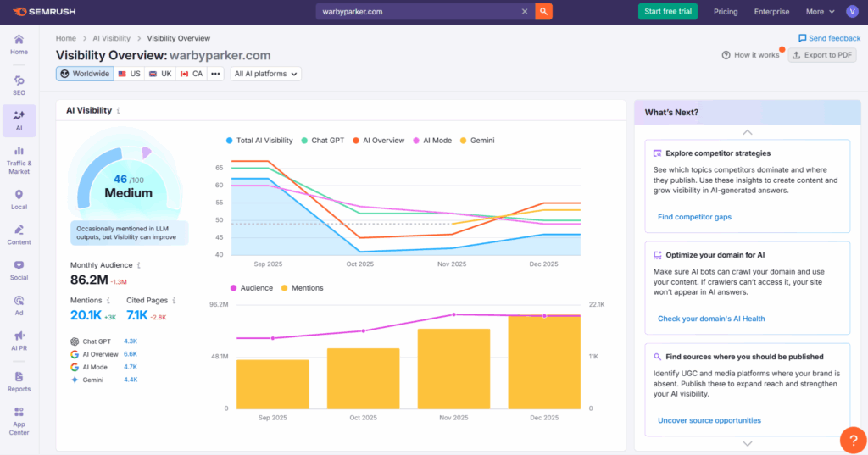Click the Gemini 4.4K value

pyautogui.click(x=131, y=380)
